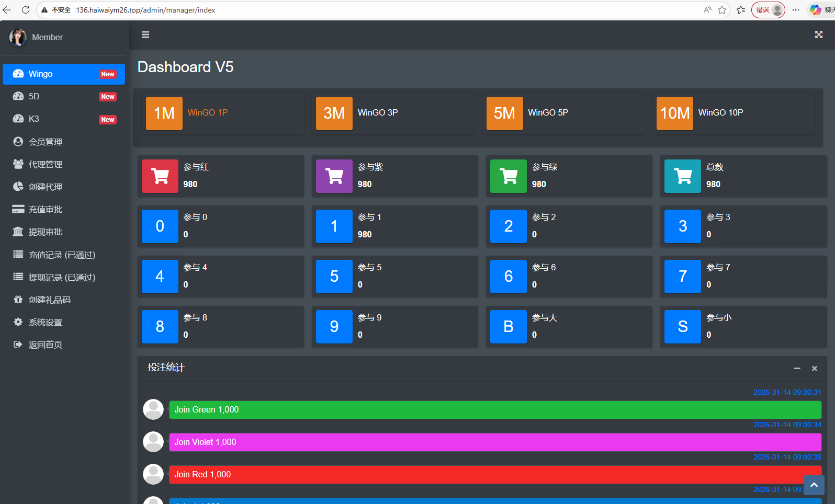Click the green 参与绿 cart icon
This screenshot has width=835, height=504.
[x=509, y=176]
